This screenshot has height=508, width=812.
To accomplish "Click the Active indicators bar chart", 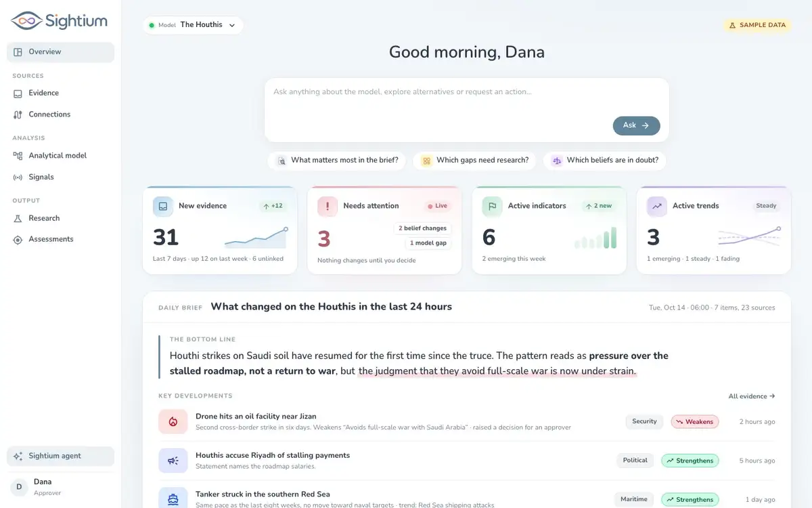I will coord(595,238).
